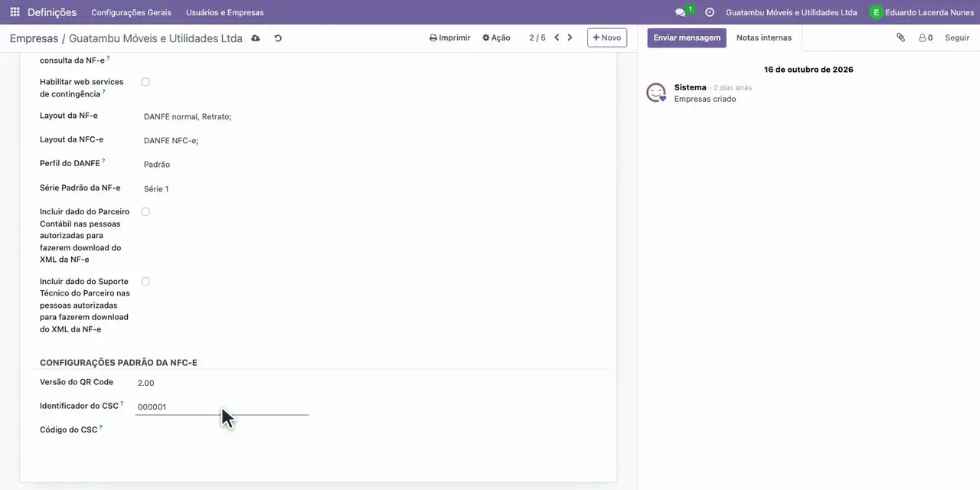The image size is (980, 490).
Task: Click Eduardo Lacerda Nunes user avatar
Action: coord(876,12)
